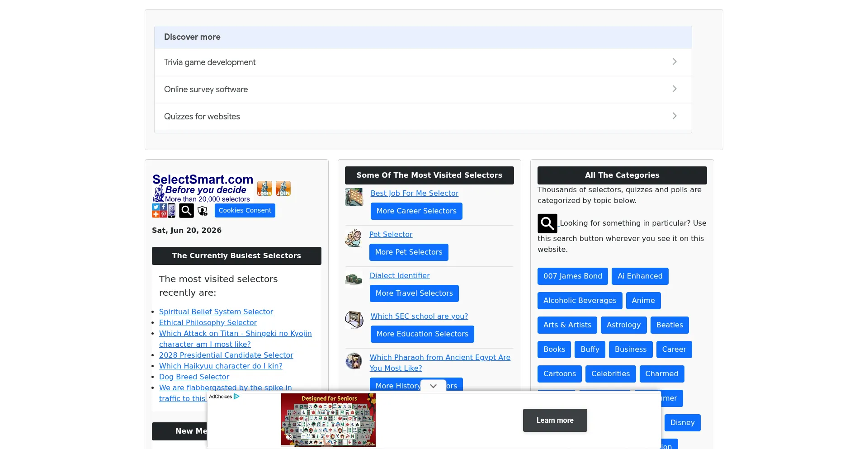Open the mobile phone version icon
The width and height of the screenshot is (868, 449).
tap(172, 210)
